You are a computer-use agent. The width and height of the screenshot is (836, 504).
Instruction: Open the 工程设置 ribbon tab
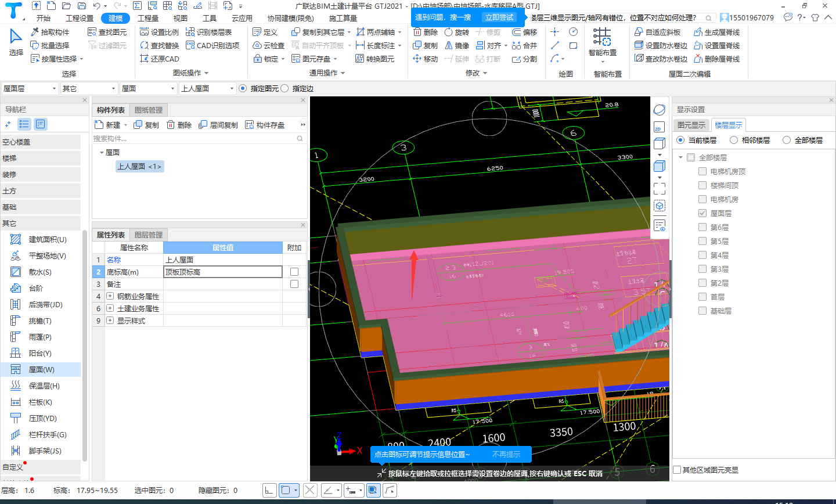point(80,18)
